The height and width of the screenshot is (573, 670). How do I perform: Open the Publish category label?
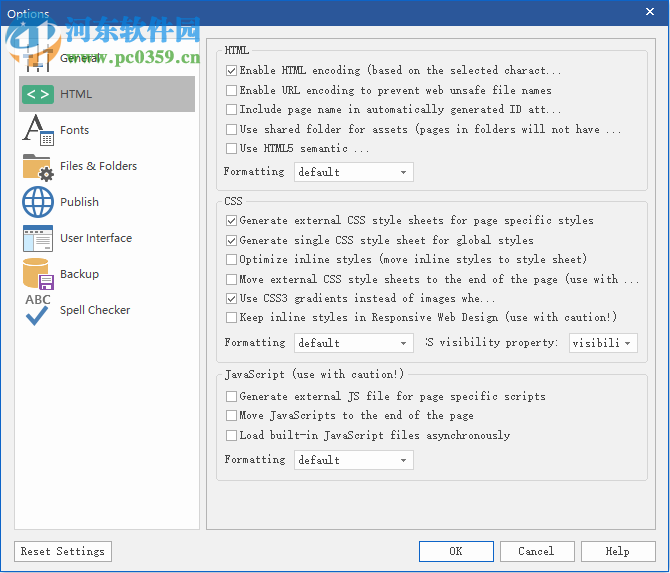(79, 202)
